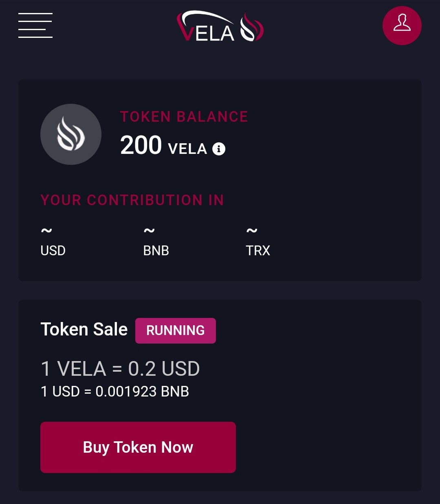Click the 1 VELA = 0.2 USD rate
Viewport: 440px width, 504px height.
pos(120,369)
